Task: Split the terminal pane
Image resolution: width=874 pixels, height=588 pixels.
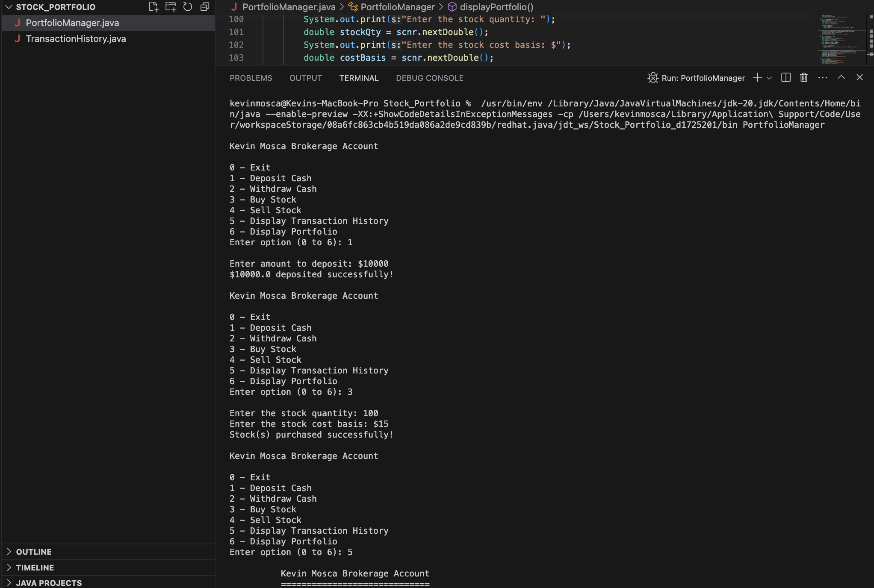Action: point(786,78)
